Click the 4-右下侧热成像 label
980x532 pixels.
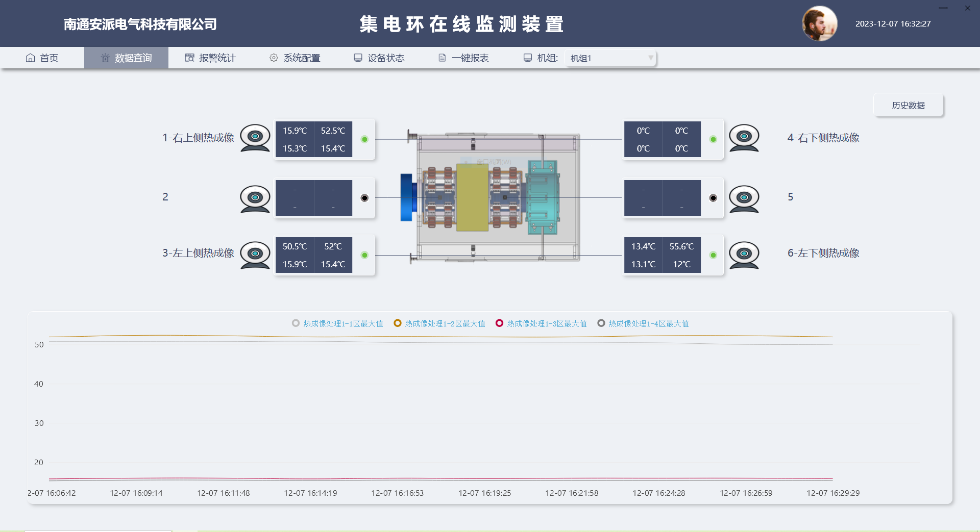823,138
